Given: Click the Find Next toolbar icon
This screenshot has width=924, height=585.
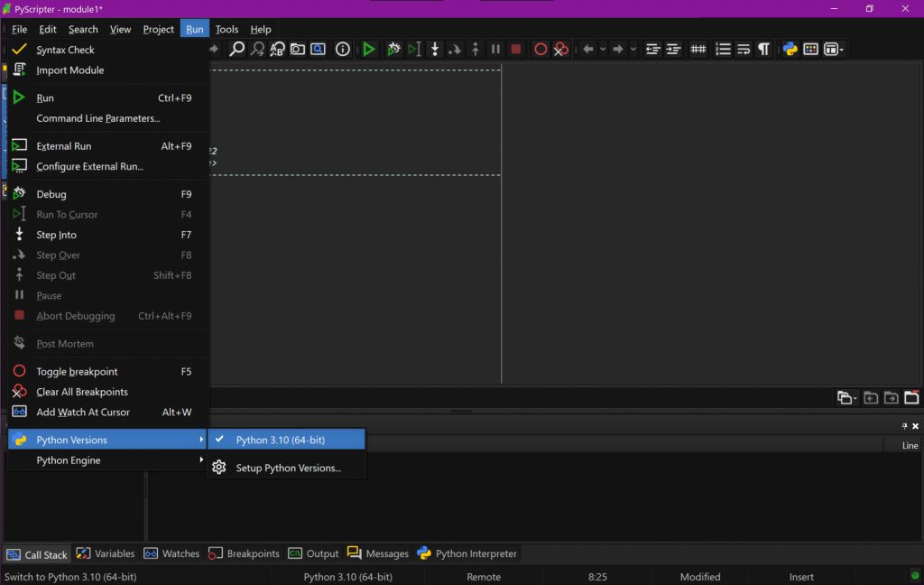Looking at the screenshot, I should point(257,49).
